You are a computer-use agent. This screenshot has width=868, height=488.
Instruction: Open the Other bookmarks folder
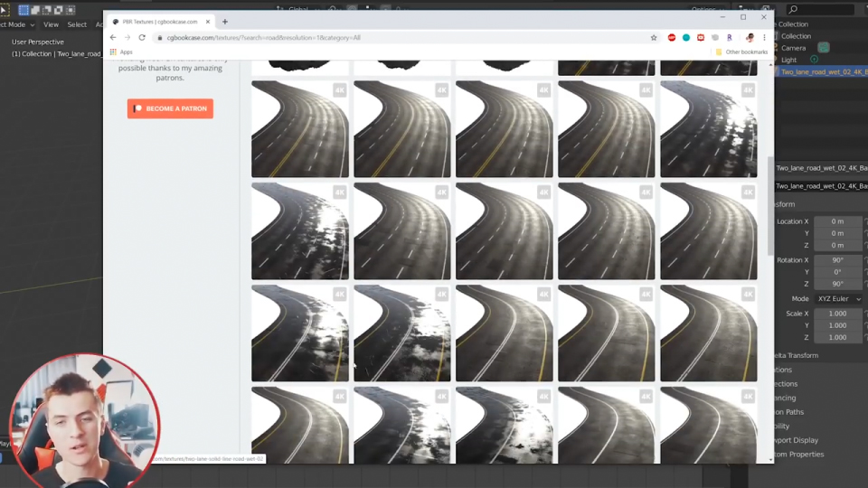[x=741, y=52]
